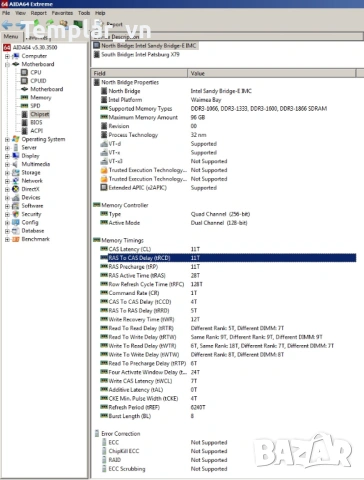Image resolution: width=364 pixels, height=480 pixels.
Task: Click the Storage drive icon
Action: point(16,172)
